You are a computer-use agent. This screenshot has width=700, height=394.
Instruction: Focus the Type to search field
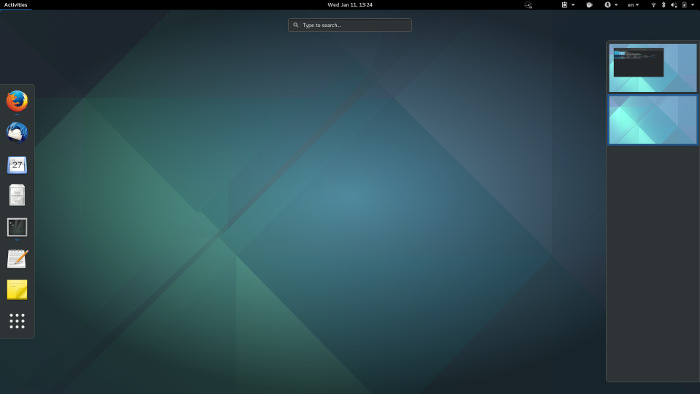coord(350,25)
